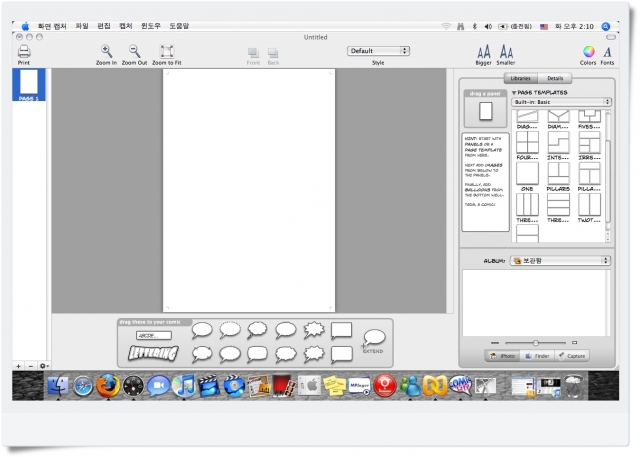Viewport: 640px width, 457px height.
Task: Select the blank panel under 'drag a panel'
Action: [x=485, y=111]
